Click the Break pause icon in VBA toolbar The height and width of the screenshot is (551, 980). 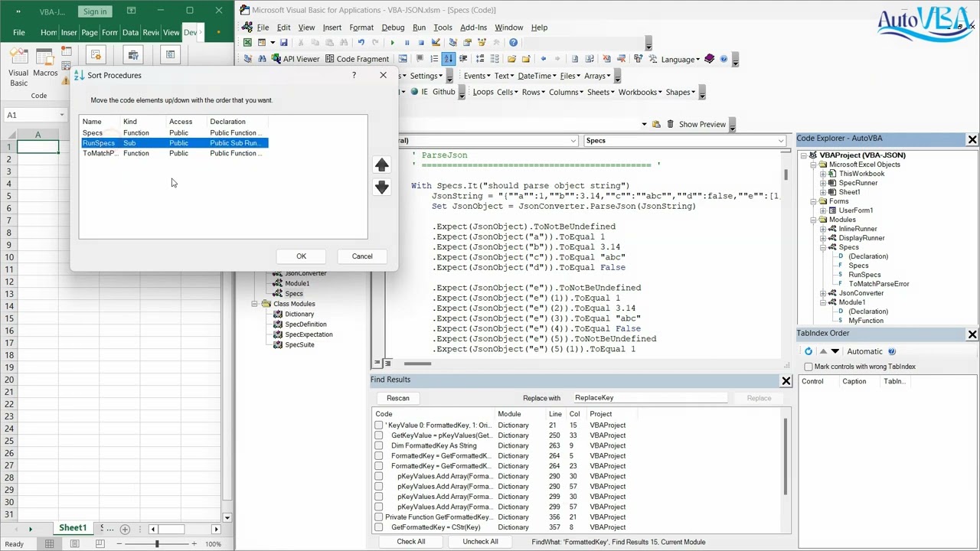[x=407, y=42]
